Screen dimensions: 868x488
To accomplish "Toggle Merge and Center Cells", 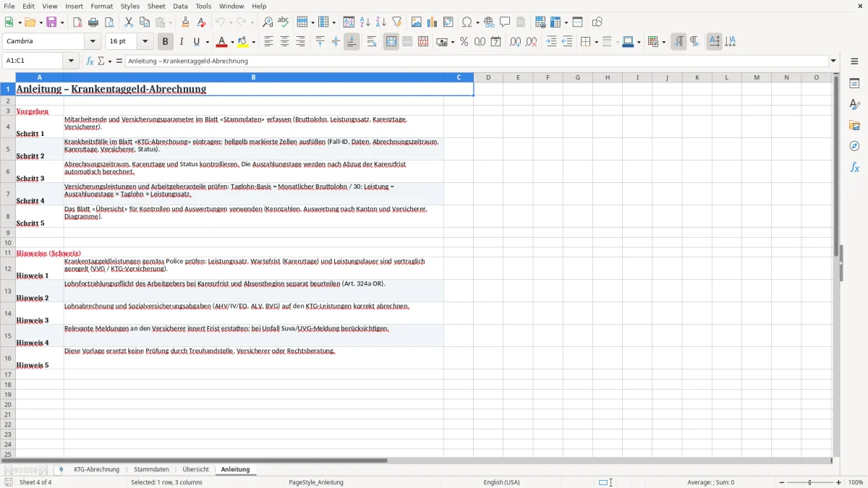I will pyautogui.click(x=391, y=42).
